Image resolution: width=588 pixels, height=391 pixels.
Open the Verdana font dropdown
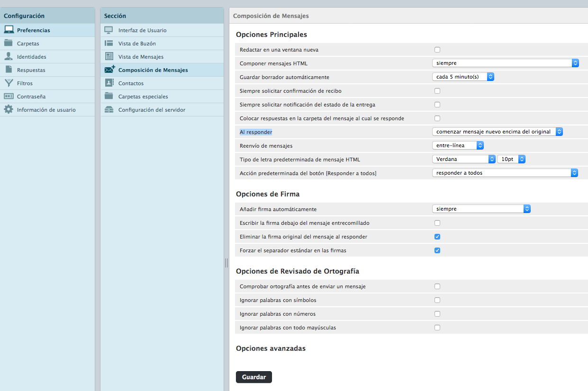(464, 159)
